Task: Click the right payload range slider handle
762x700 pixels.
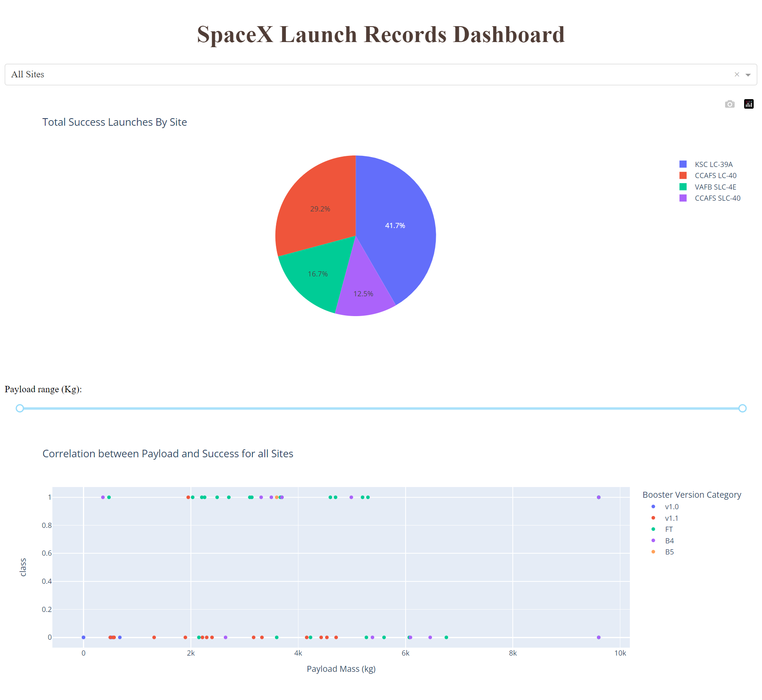Action: click(743, 408)
